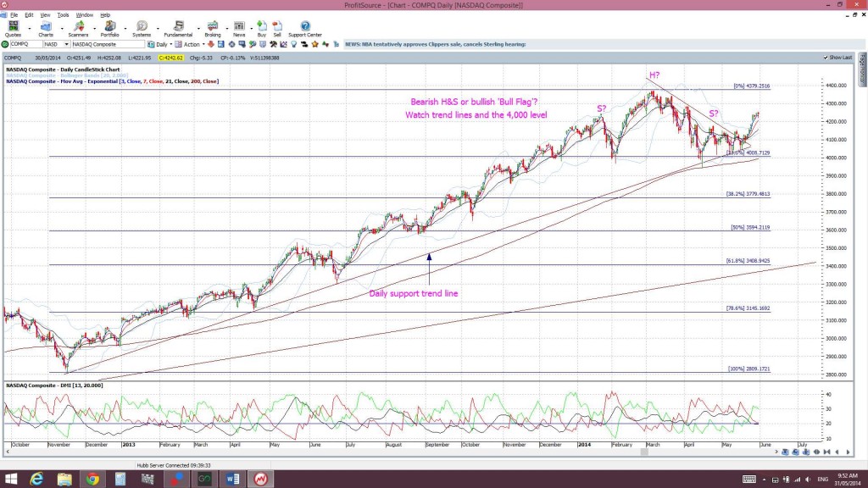Click the hammer tools icon in chart toolbar

273,44
